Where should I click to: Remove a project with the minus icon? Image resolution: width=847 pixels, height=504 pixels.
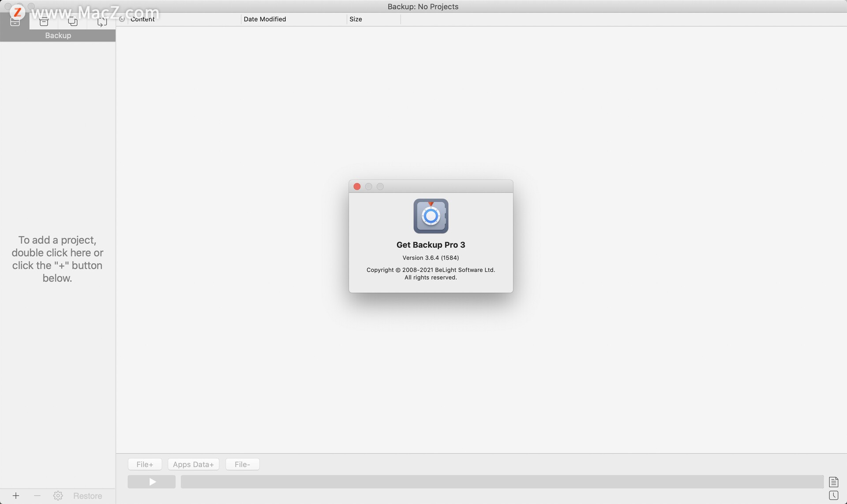37,496
